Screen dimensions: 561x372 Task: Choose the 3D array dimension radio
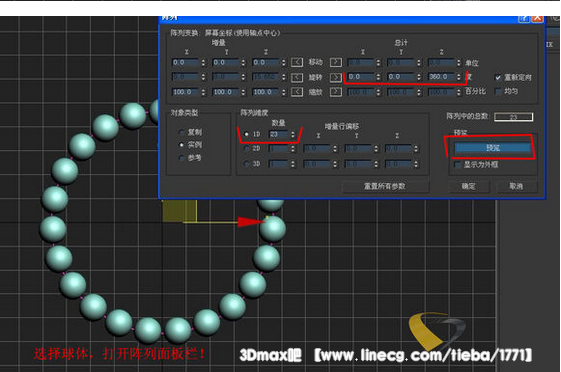point(246,163)
